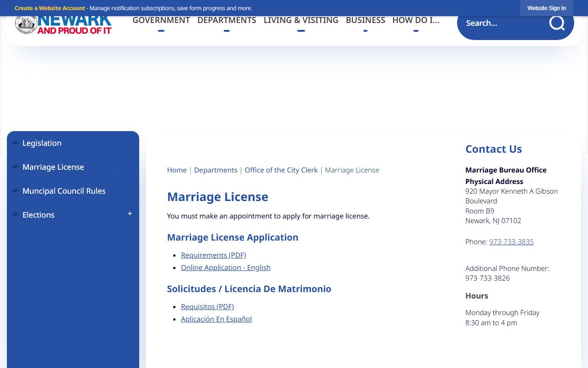Screen dimensions: 588x368
Task: Click the 8:30 am to 4 pm text
Action: pyautogui.click(x=491, y=322)
